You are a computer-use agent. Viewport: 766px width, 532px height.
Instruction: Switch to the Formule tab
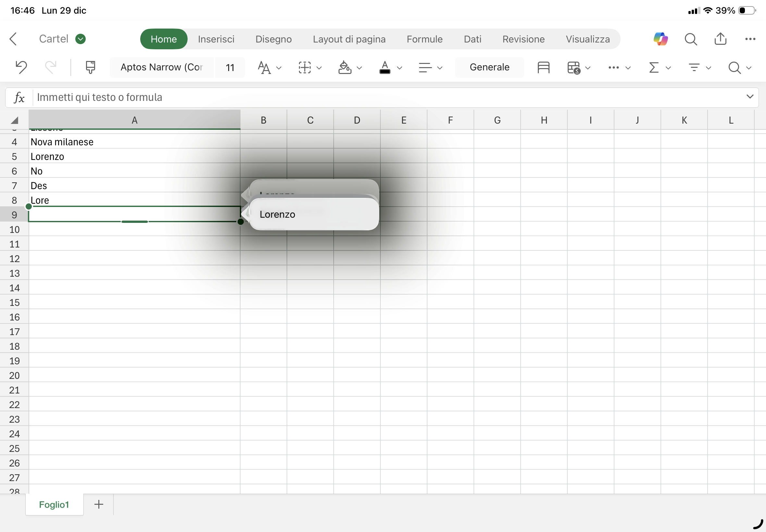pos(425,39)
